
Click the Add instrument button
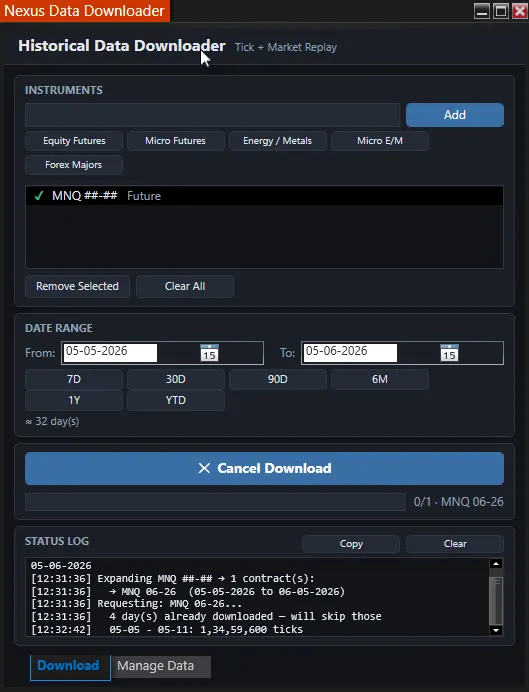(455, 115)
